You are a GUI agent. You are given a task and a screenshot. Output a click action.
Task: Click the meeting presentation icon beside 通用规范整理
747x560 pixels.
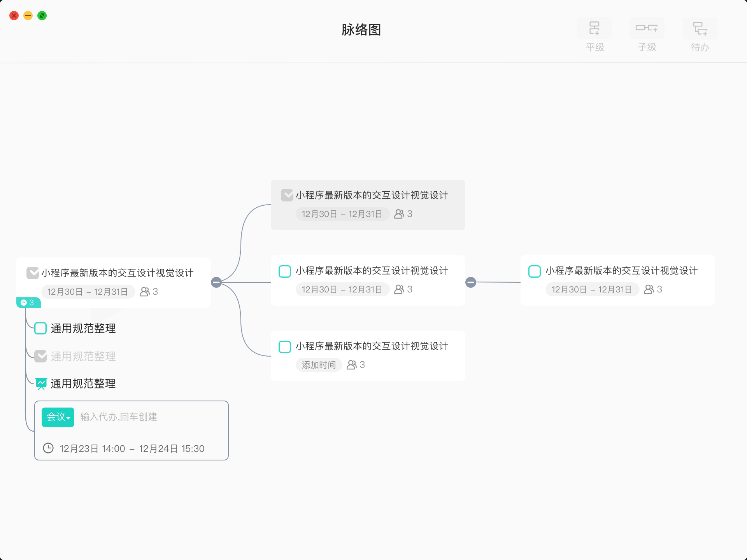(41, 383)
